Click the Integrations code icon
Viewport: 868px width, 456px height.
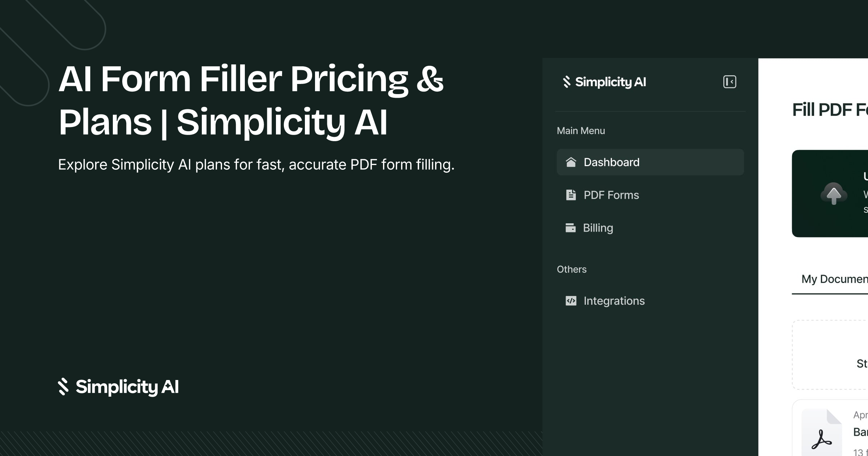571,301
